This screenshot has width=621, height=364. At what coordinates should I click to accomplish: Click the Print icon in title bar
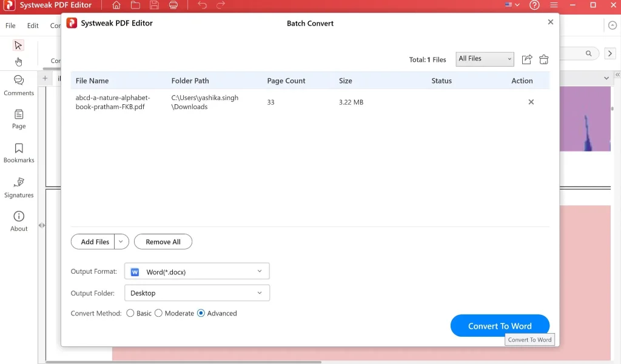(x=173, y=5)
